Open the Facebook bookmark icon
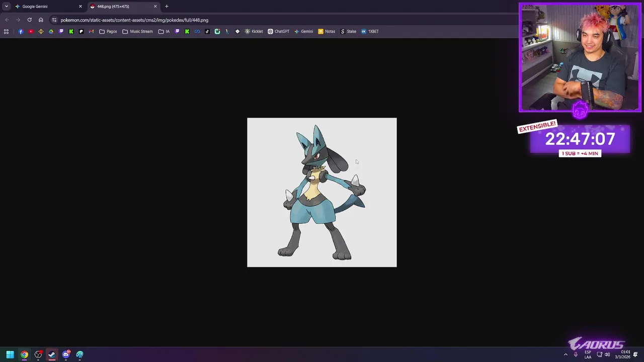Viewport: 644px width, 362px height. tap(21, 31)
